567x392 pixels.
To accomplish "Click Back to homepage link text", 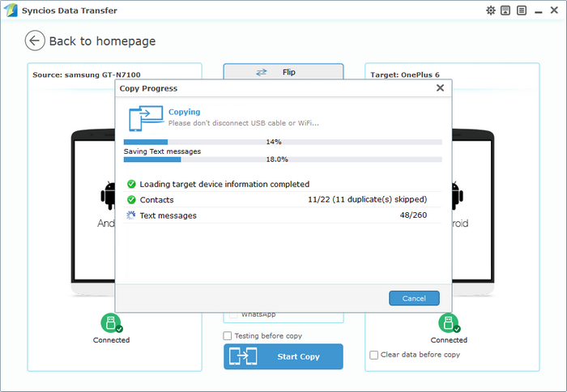I will 102,41.
